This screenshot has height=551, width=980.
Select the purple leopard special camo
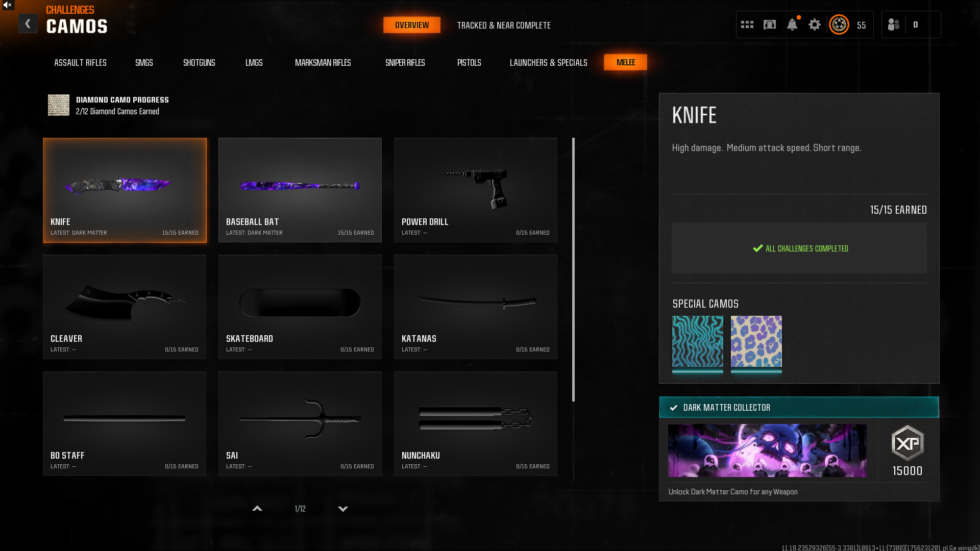click(756, 341)
